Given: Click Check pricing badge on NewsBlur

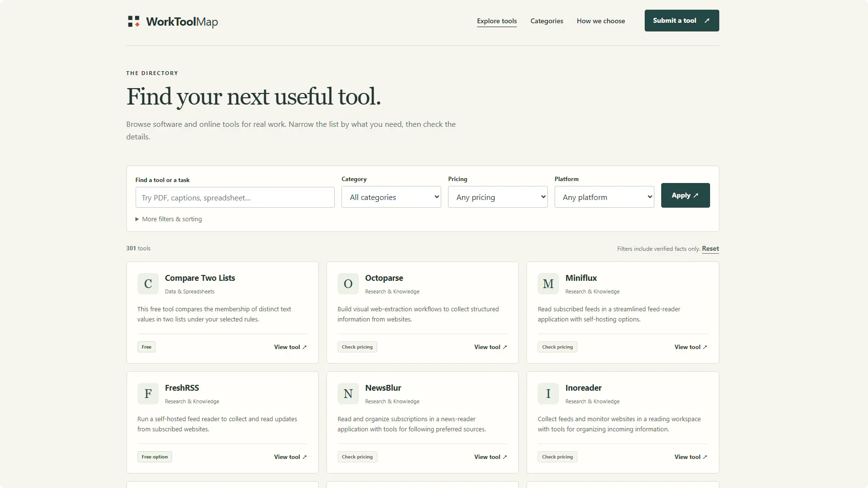Looking at the screenshot, I should tap(357, 457).
